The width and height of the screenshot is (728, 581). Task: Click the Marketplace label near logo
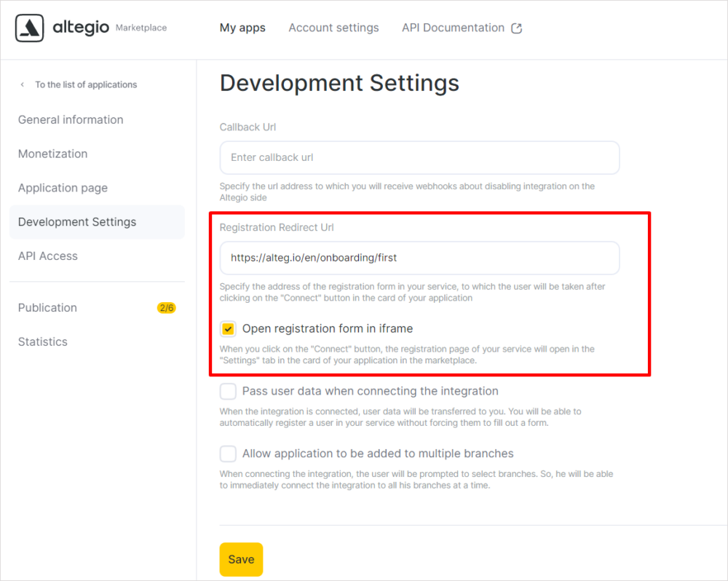[x=141, y=28]
